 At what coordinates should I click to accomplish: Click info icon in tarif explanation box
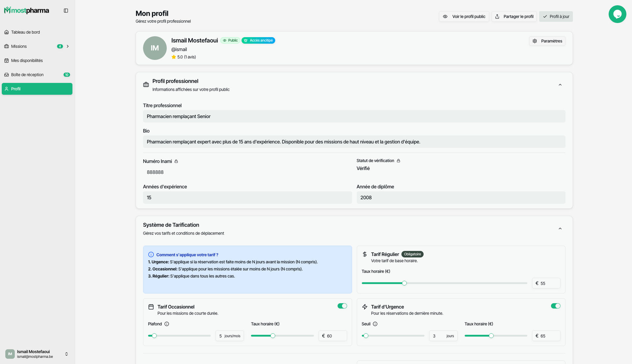(x=151, y=255)
